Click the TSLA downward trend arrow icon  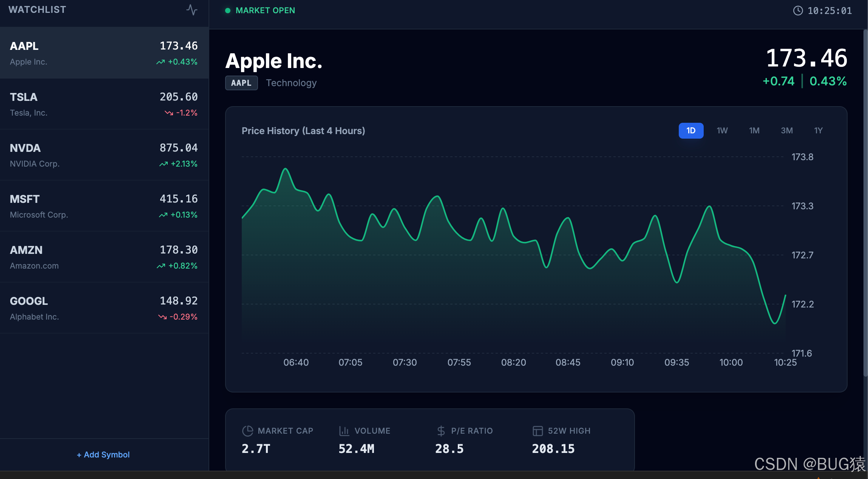pyautogui.click(x=168, y=113)
